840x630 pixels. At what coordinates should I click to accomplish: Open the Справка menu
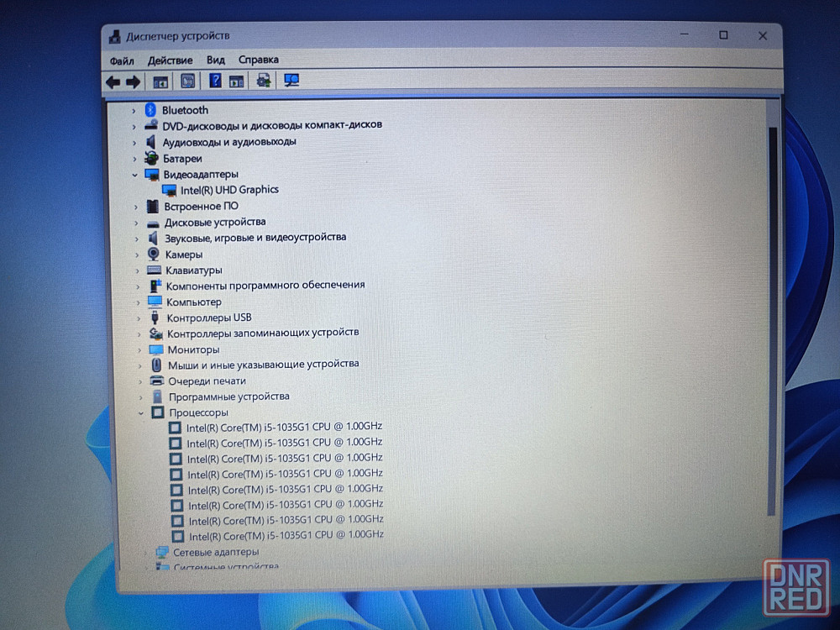(258, 60)
